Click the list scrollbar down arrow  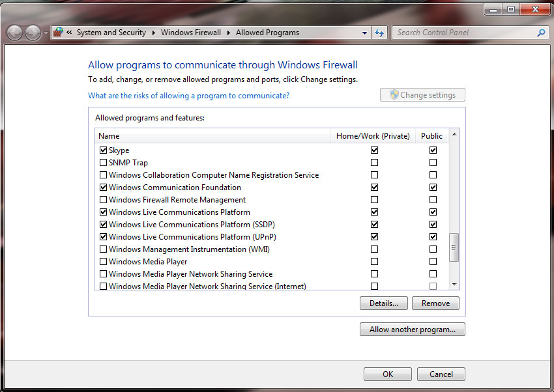pos(454,284)
